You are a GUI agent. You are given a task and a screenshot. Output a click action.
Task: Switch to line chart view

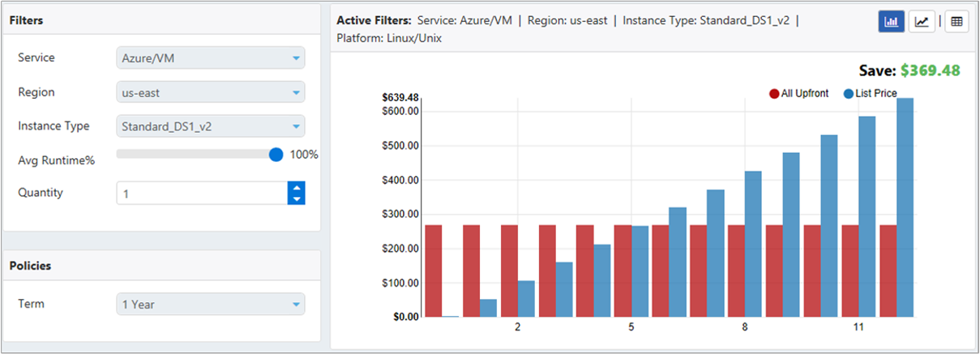click(922, 21)
